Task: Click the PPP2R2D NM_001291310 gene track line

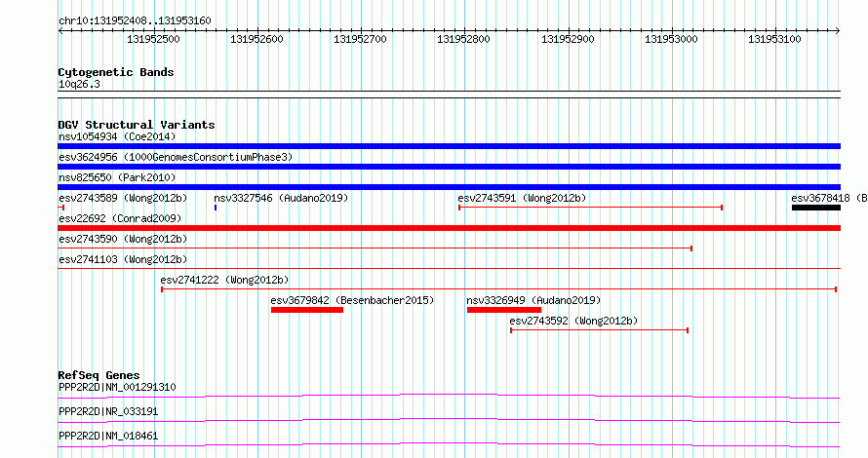Action: click(449, 396)
